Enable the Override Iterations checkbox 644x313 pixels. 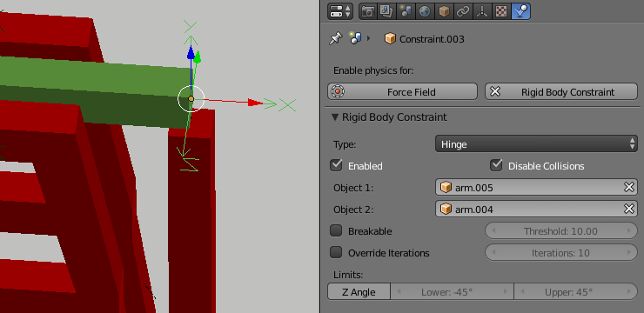click(336, 252)
